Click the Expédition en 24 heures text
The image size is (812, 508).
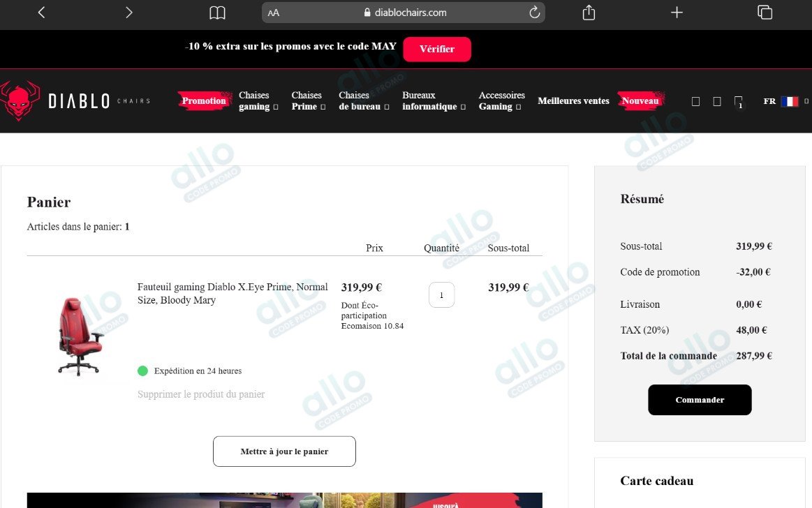(198, 371)
